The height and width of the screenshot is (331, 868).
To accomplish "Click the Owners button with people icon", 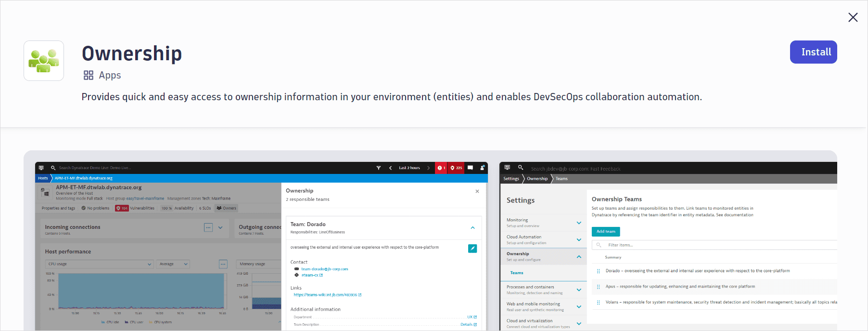I will pos(227,208).
